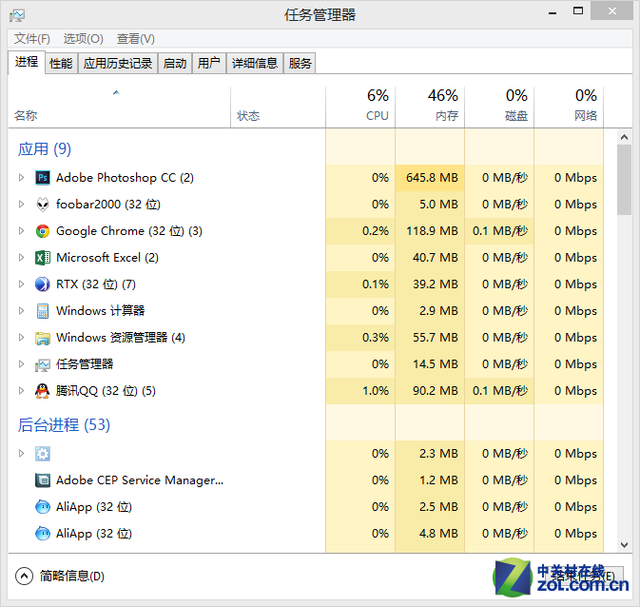
Task: Expand the Google Chrome process group
Action: point(21,231)
